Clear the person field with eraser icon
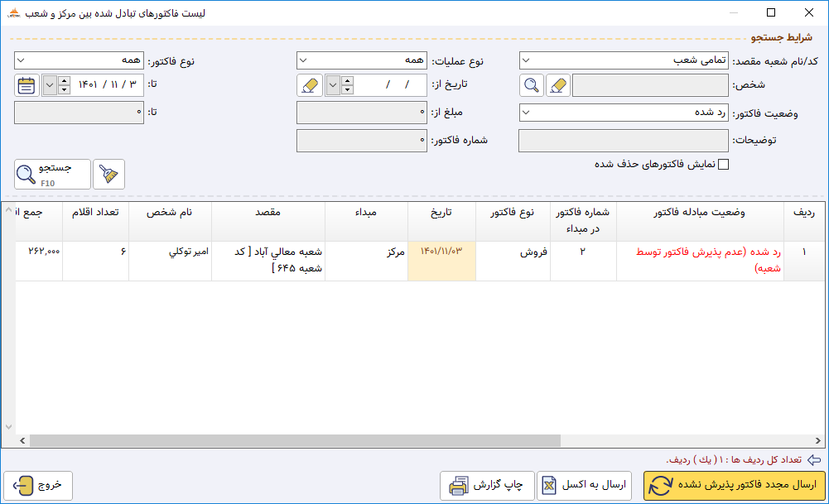 coord(558,85)
